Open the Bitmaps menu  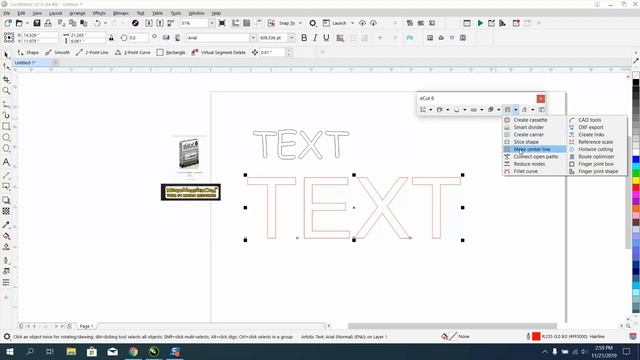(120, 13)
